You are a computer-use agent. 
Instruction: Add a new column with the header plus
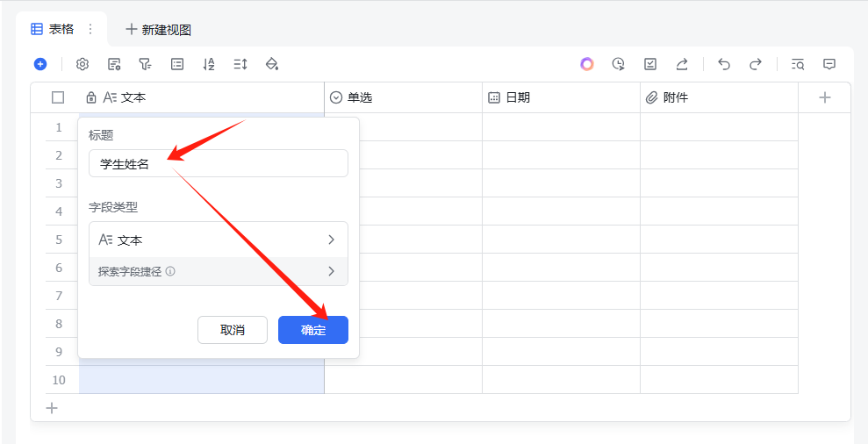(x=825, y=97)
